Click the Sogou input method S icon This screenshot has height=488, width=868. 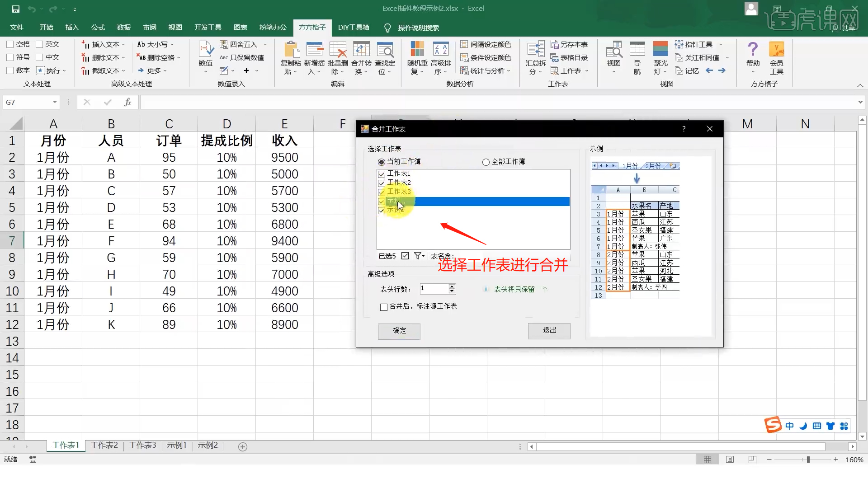click(773, 425)
